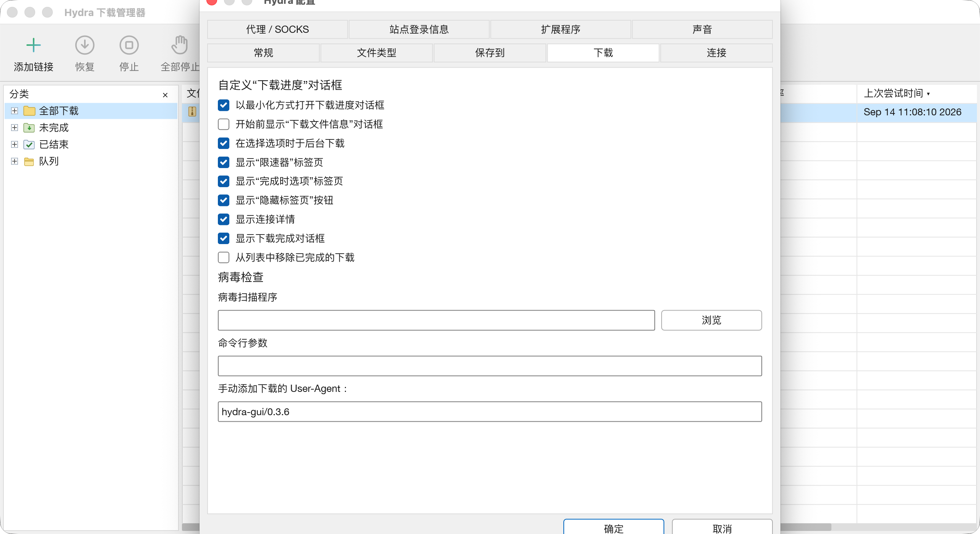The image size is (980, 534).
Task: Switch to the 代理 / SOCKS tab
Action: pyautogui.click(x=277, y=29)
